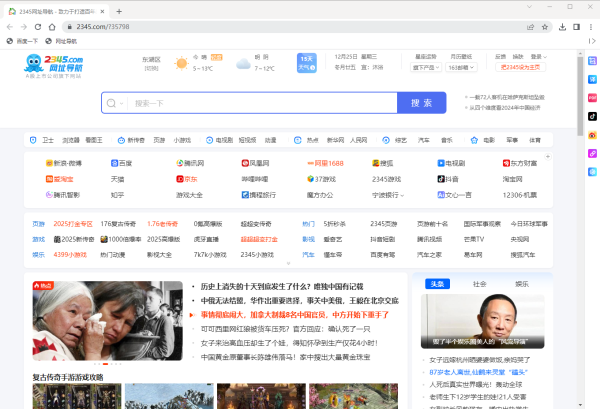The height and width of the screenshot is (409, 600).
Task: Close the 2345网址导航 tab
Action: 102,11
